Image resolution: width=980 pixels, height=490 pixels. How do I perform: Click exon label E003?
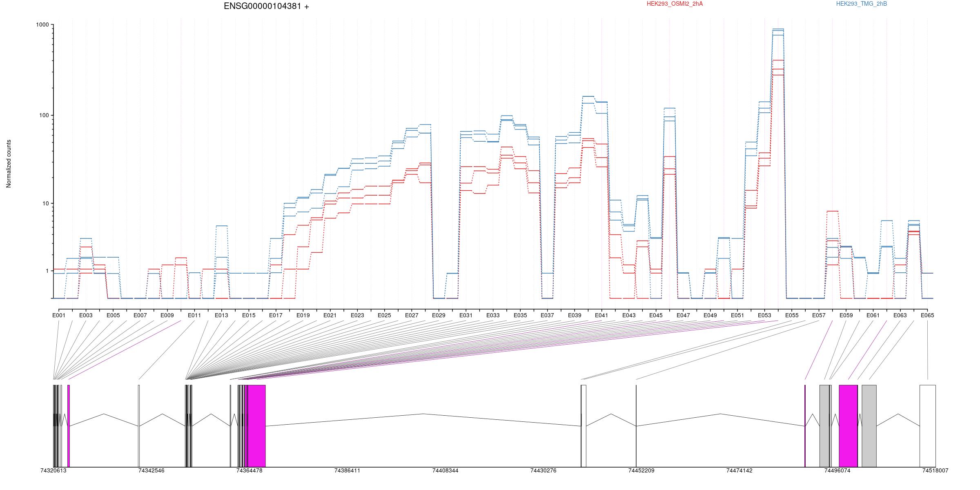tap(86, 315)
